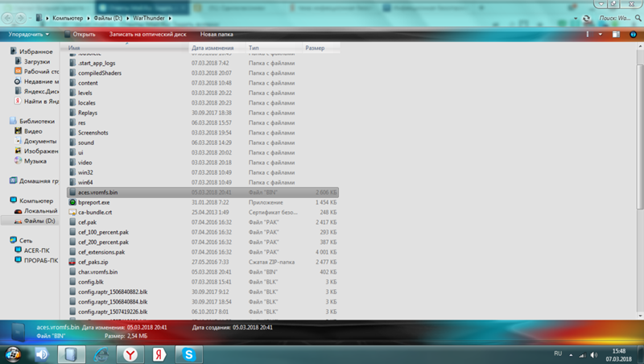Click the ca-bundle.crt certificate icon
This screenshot has height=364, width=644.
point(72,213)
